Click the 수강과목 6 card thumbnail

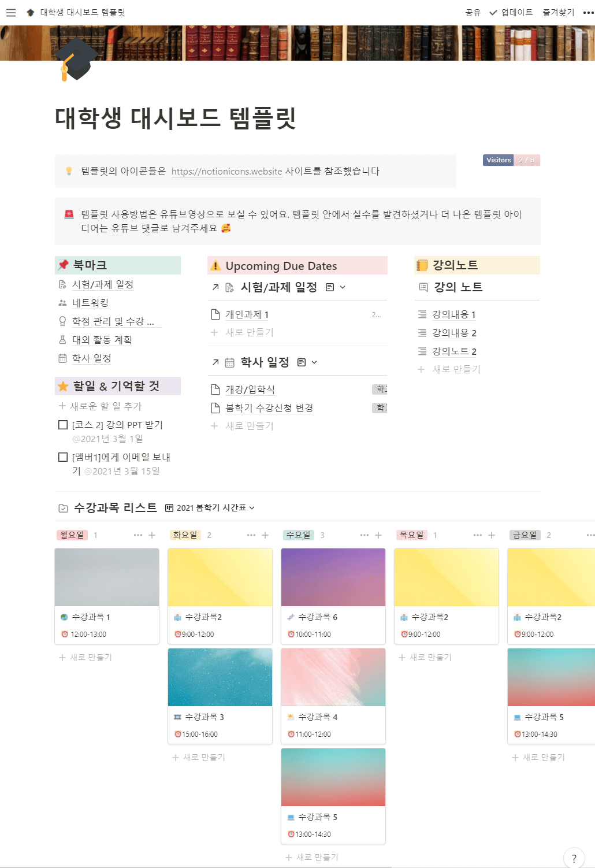333,576
